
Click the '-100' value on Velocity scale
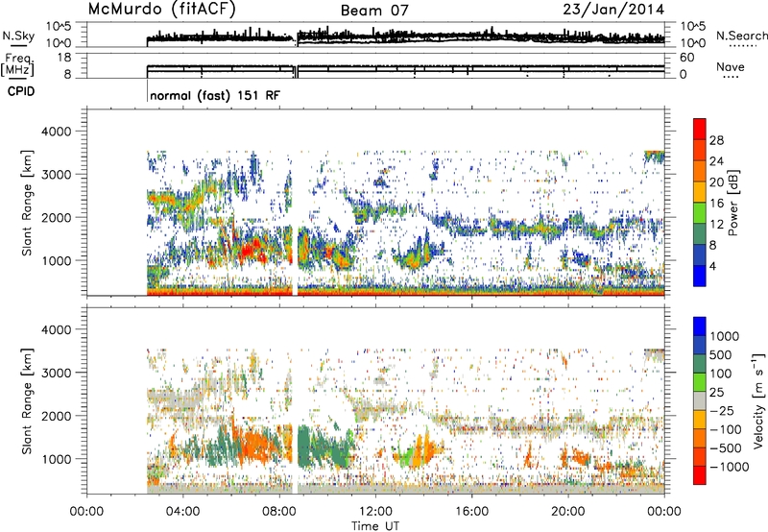click(726, 429)
